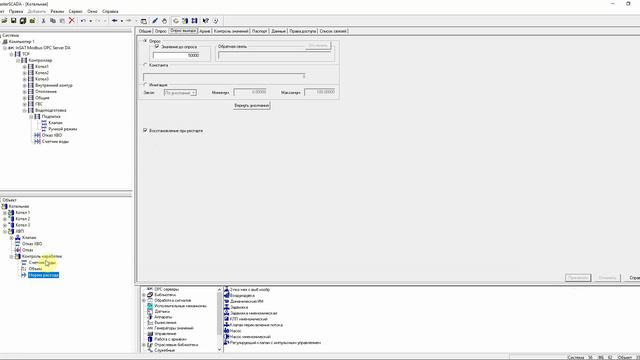
Task: Click the Датчики palette icon
Action: (150, 311)
